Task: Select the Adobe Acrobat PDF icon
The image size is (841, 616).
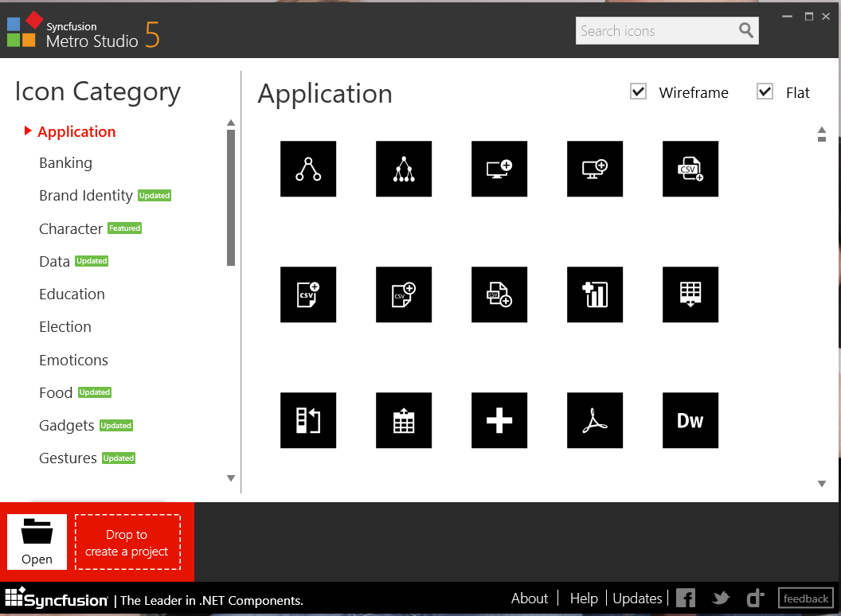Action: tap(595, 420)
